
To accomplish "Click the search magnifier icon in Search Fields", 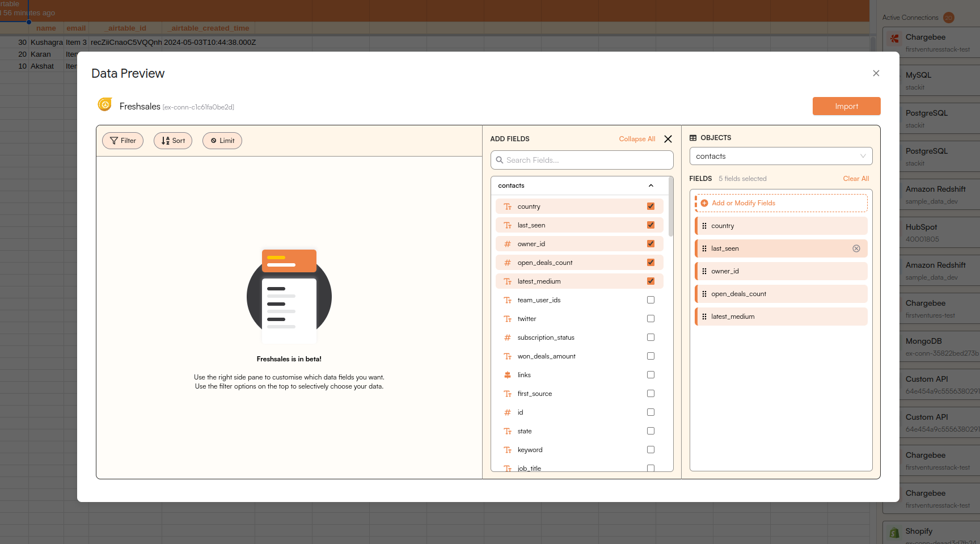I will (x=500, y=160).
